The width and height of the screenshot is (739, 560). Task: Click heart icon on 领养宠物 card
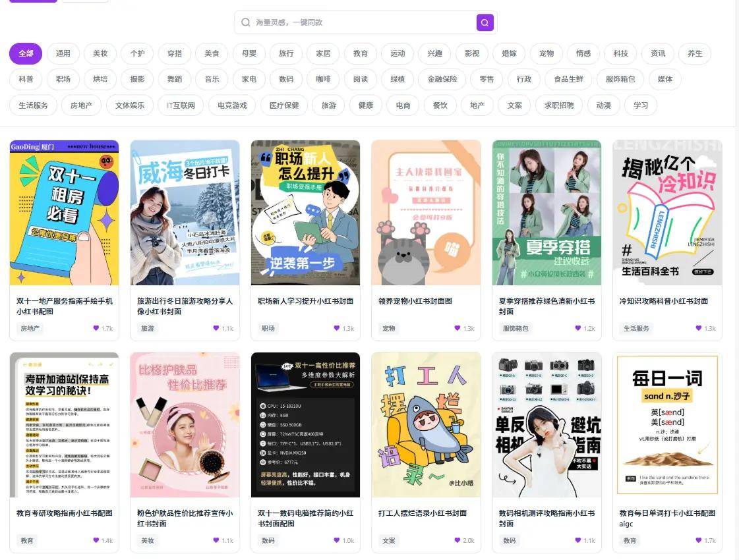[x=458, y=328]
